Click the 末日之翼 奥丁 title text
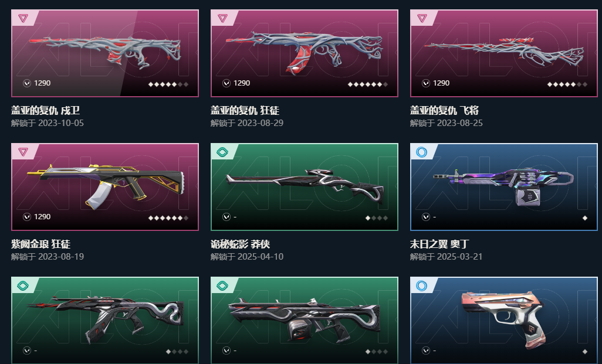 tap(439, 244)
